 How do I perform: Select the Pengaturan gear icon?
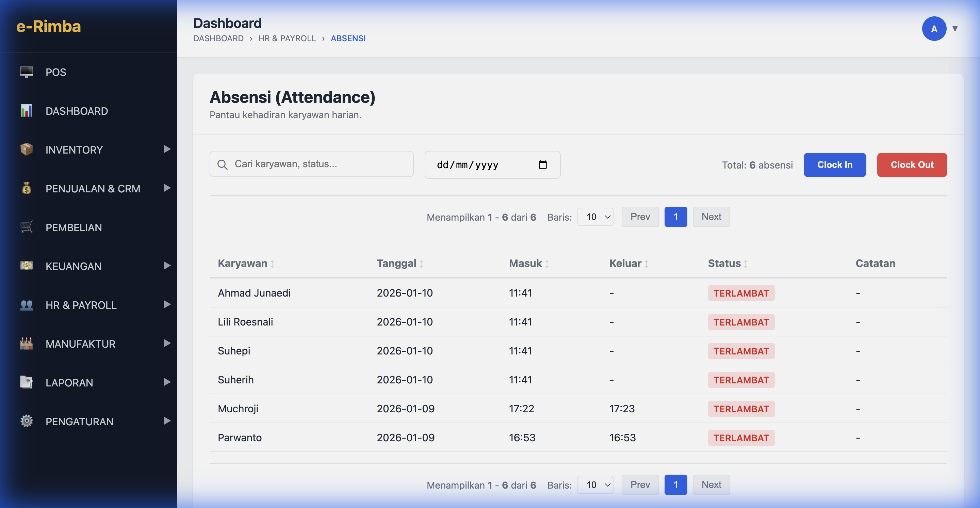(26, 421)
